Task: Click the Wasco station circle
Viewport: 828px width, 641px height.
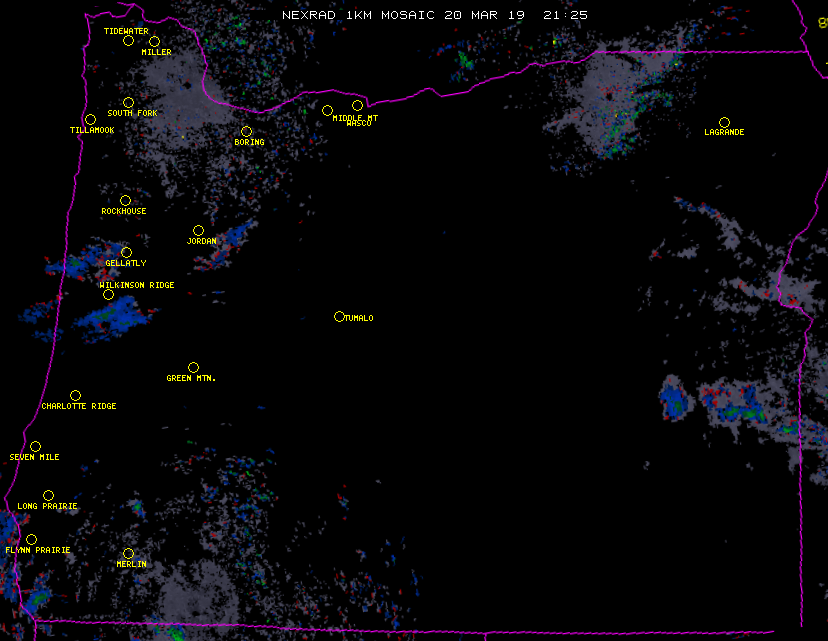Action: point(357,106)
